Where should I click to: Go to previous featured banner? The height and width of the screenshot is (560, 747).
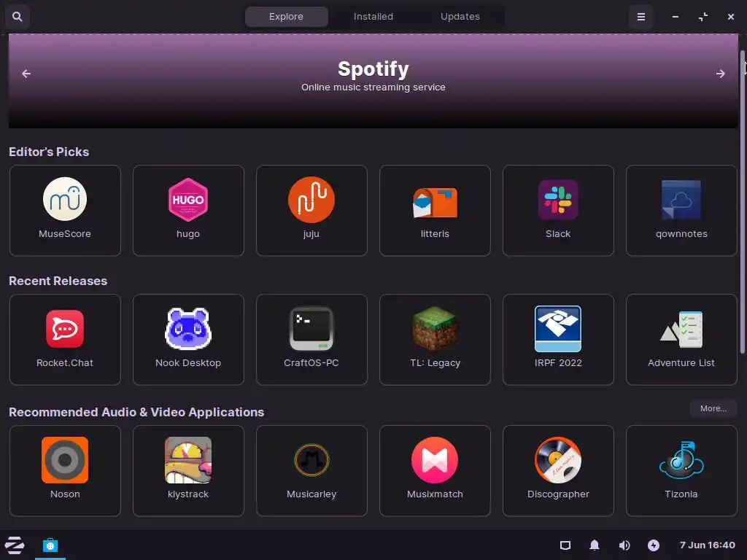26,74
